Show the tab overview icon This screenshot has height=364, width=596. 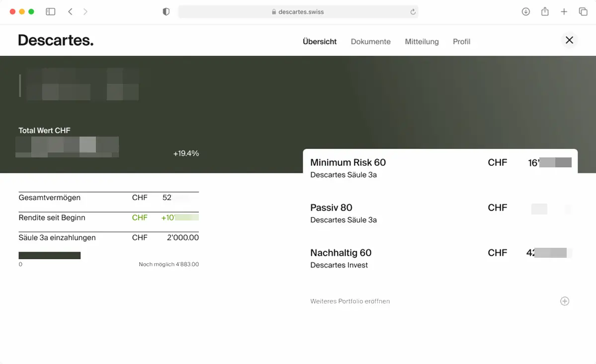click(x=583, y=11)
